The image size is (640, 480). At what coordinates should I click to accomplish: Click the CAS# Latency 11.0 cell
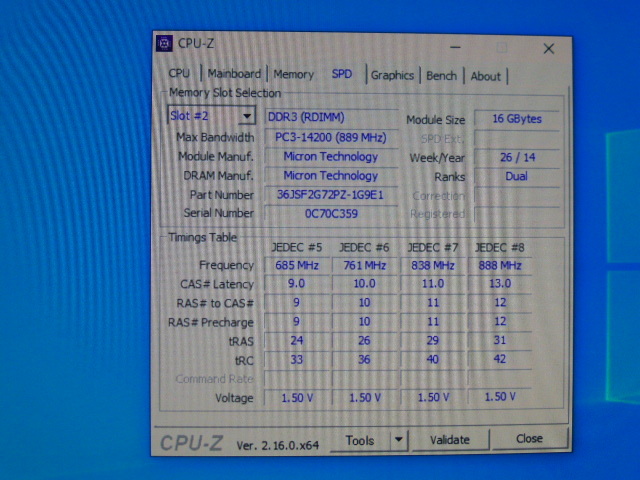[x=433, y=284]
